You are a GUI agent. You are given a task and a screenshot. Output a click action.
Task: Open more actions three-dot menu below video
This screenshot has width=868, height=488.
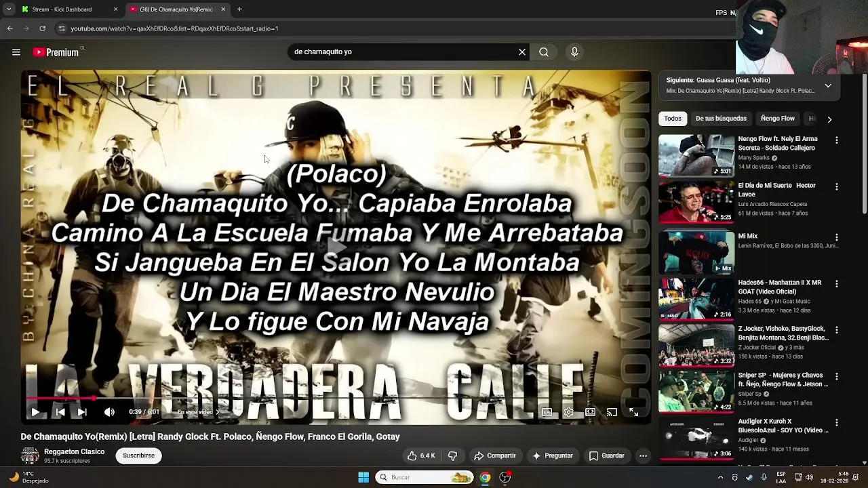pos(643,456)
